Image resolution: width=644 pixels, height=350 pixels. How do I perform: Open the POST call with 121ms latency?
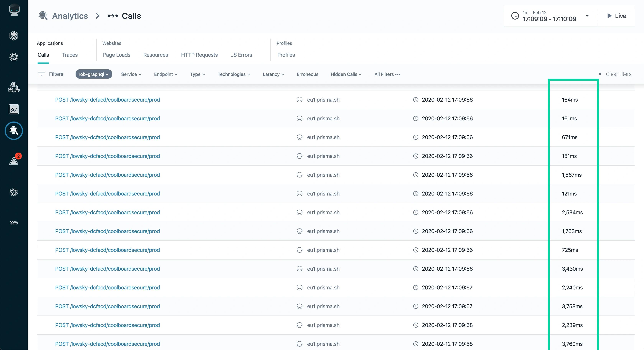click(x=107, y=194)
